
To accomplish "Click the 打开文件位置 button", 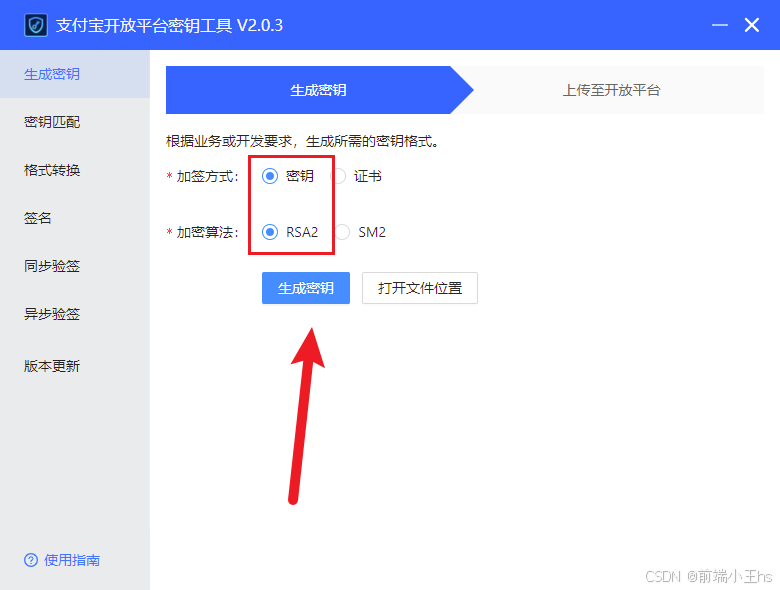I will [420, 288].
